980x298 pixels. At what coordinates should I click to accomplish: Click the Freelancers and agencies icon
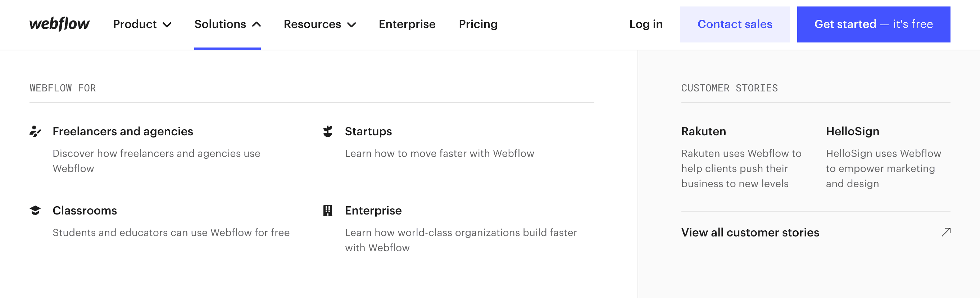35,131
